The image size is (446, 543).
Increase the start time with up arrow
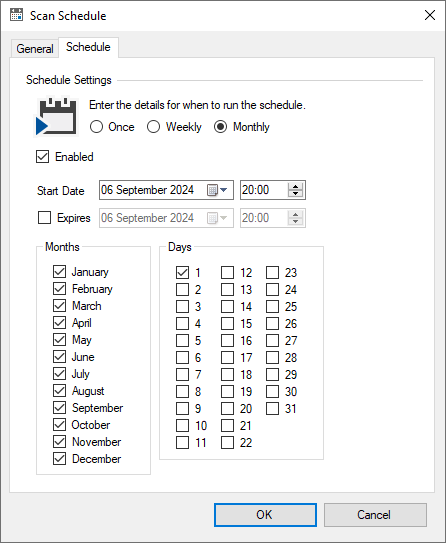tap(295, 186)
